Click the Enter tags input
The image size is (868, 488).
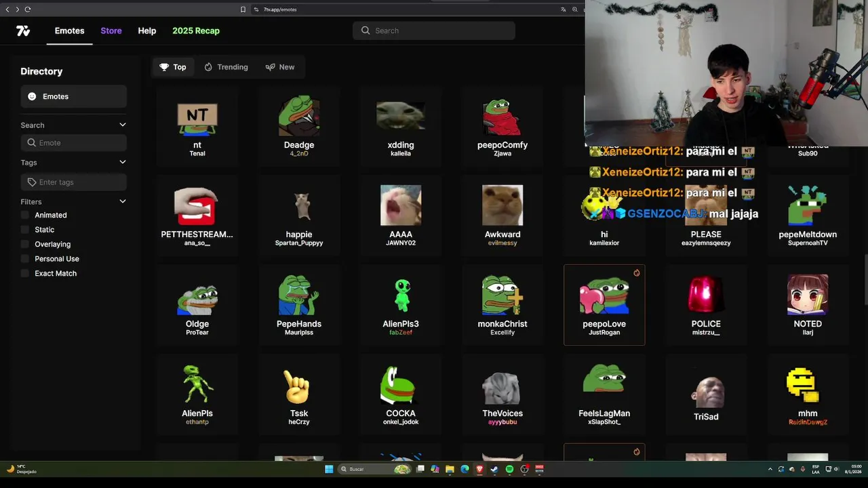point(74,182)
